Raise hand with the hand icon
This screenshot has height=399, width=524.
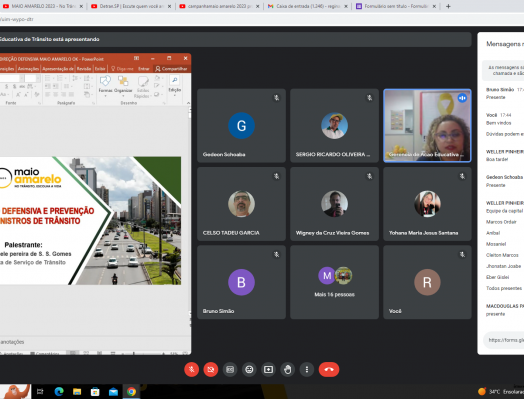(x=287, y=369)
